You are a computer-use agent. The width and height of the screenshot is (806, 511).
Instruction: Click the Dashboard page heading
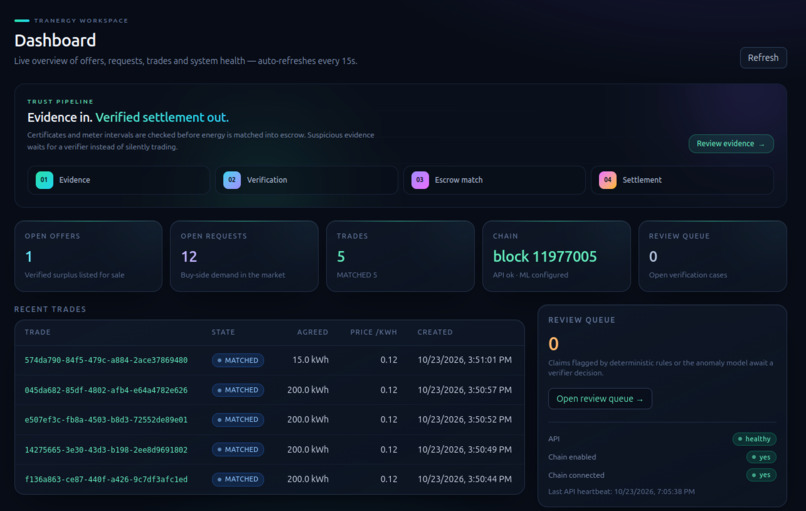coord(55,41)
